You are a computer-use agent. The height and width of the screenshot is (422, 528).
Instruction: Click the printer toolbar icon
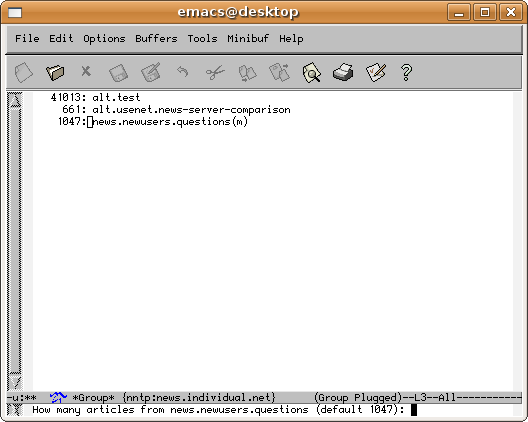click(x=343, y=72)
